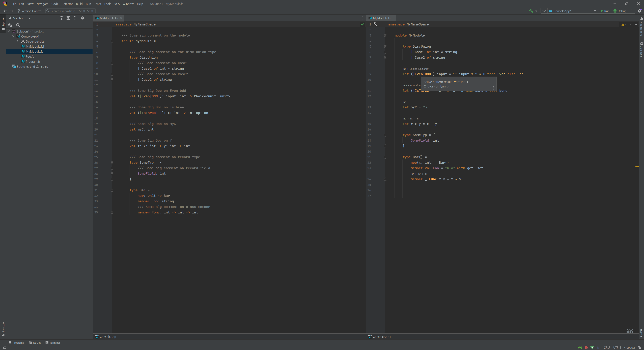The height and width of the screenshot is (350, 644).
Task: Toggle fold marker on module MyModule line
Action: 112,41
